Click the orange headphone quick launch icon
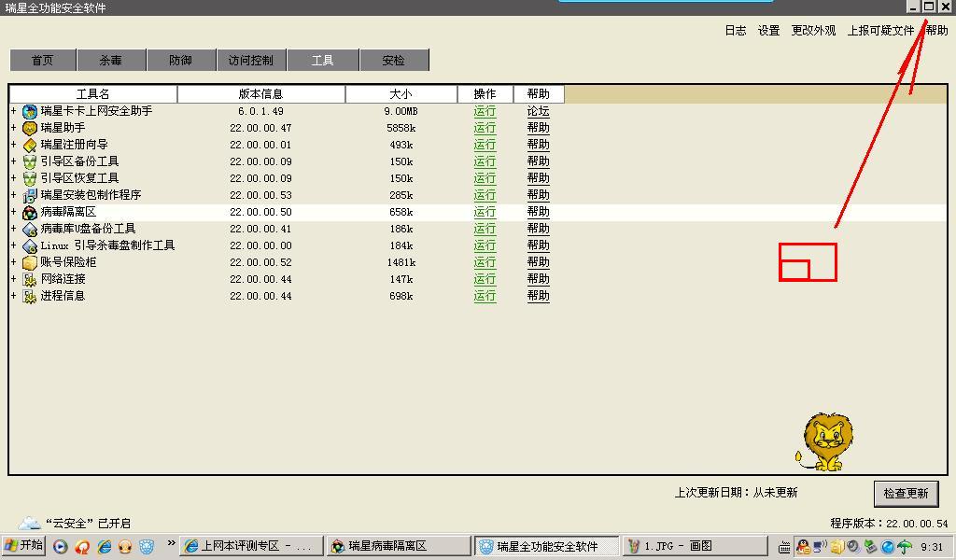The height and width of the screenshot is (560, 956). tap(125, 546)
